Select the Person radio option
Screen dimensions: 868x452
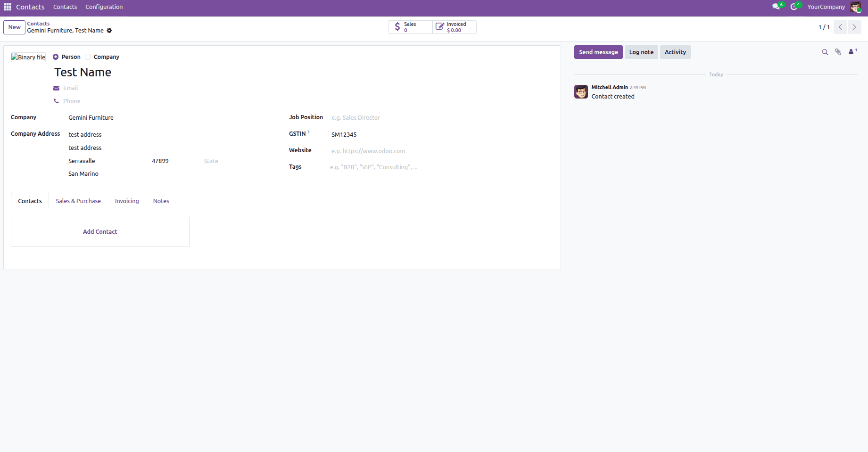pyautogui.click(x=56, y=57)
